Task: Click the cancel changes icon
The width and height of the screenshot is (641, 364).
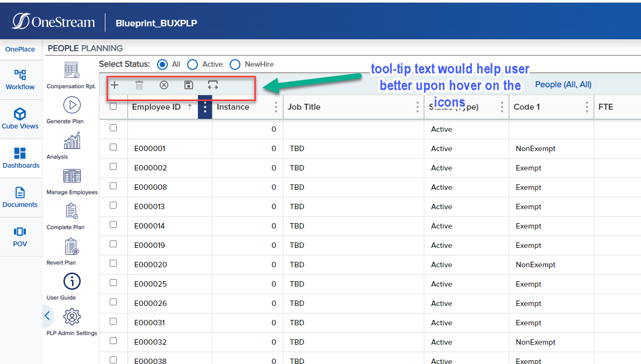Action: tap(163, 85)
